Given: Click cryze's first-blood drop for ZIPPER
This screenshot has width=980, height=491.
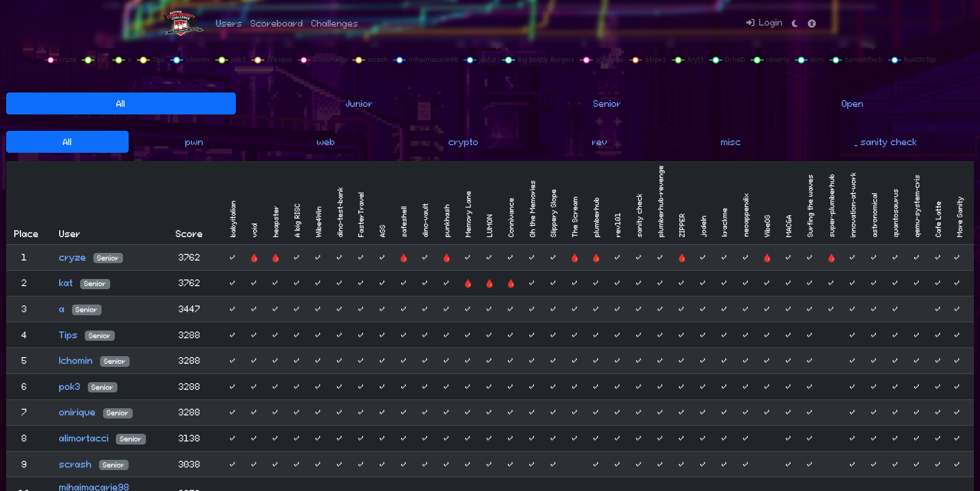Looking at the screenshot, I should [682, 258].
